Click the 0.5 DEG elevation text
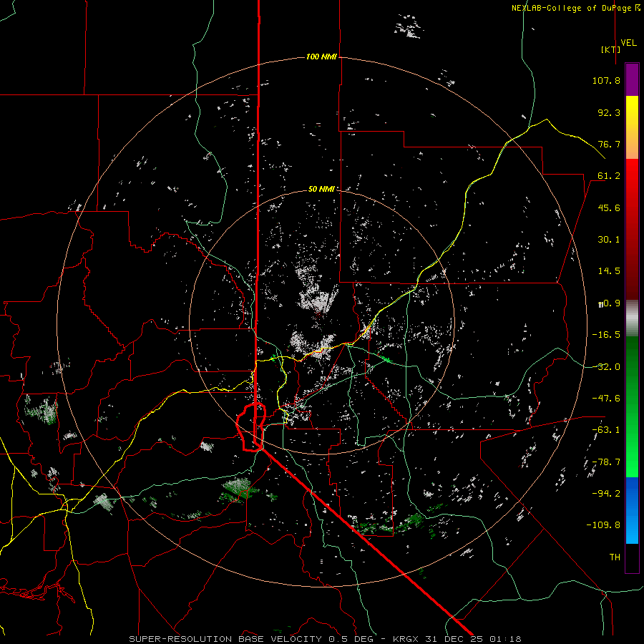 click(x=351, y=639)
